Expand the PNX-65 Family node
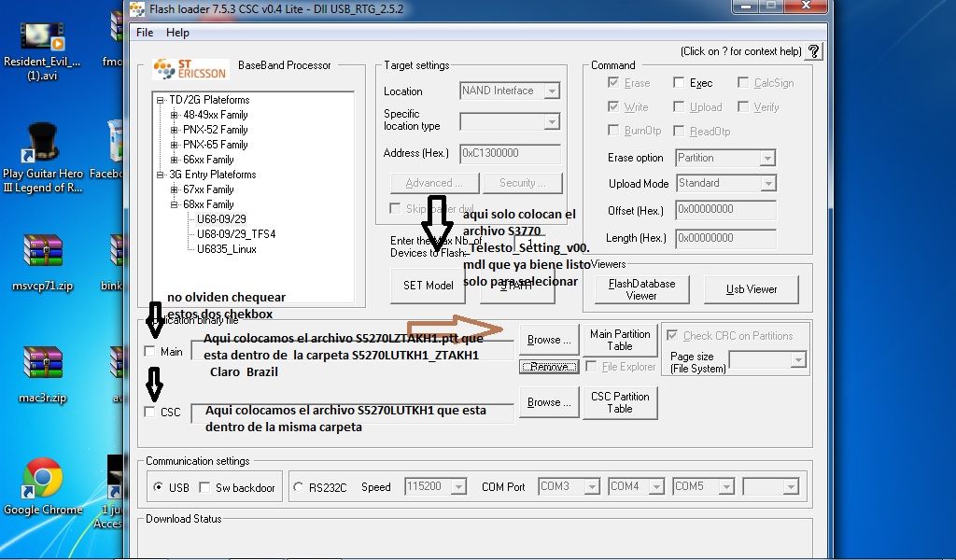The width and height of the screenshot is (956, 560). coord(175,145)
